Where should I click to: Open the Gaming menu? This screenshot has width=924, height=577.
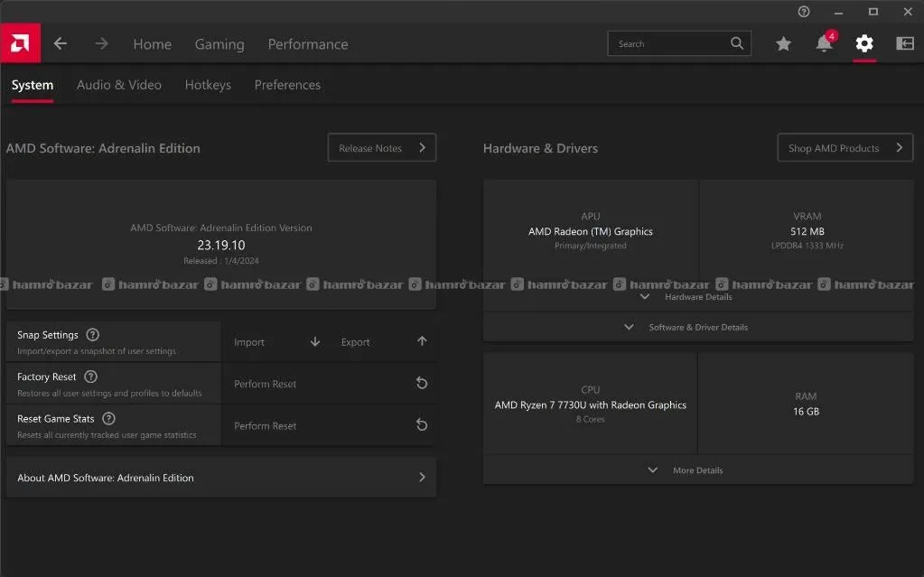click(x=219, y=44)
